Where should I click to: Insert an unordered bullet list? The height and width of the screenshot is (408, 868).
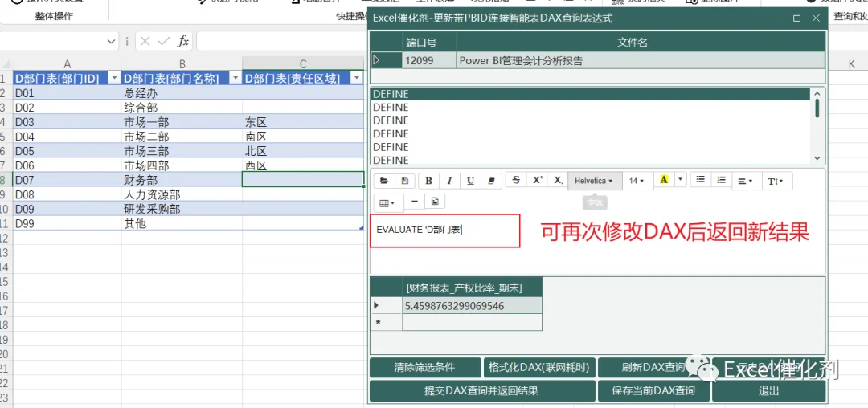point(700,180)
